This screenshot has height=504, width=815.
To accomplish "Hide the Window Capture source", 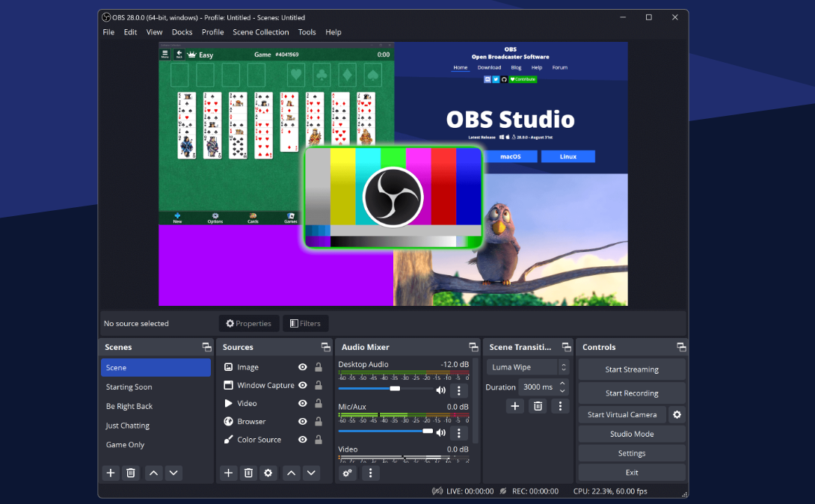I will [x=303, y=385].
